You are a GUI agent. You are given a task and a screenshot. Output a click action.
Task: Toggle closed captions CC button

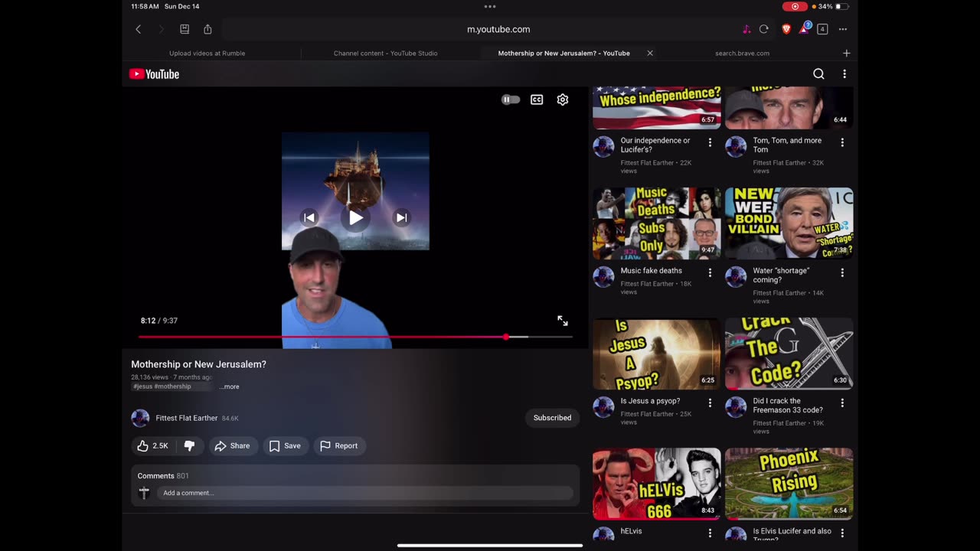537,99
